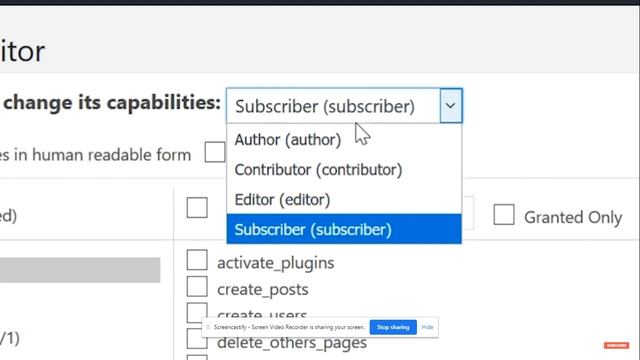Click the create_posts label text
Viewport: 640px width, 360px height.
click(262, 289)
